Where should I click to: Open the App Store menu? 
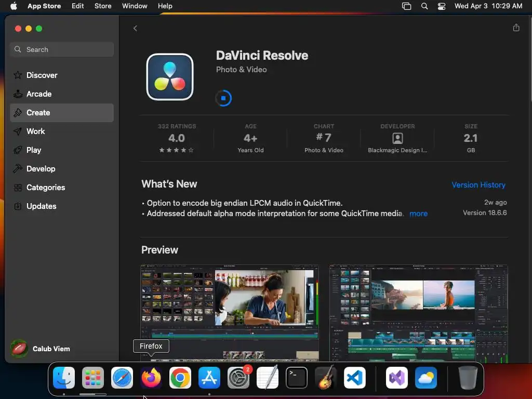[x=44, y=6]
